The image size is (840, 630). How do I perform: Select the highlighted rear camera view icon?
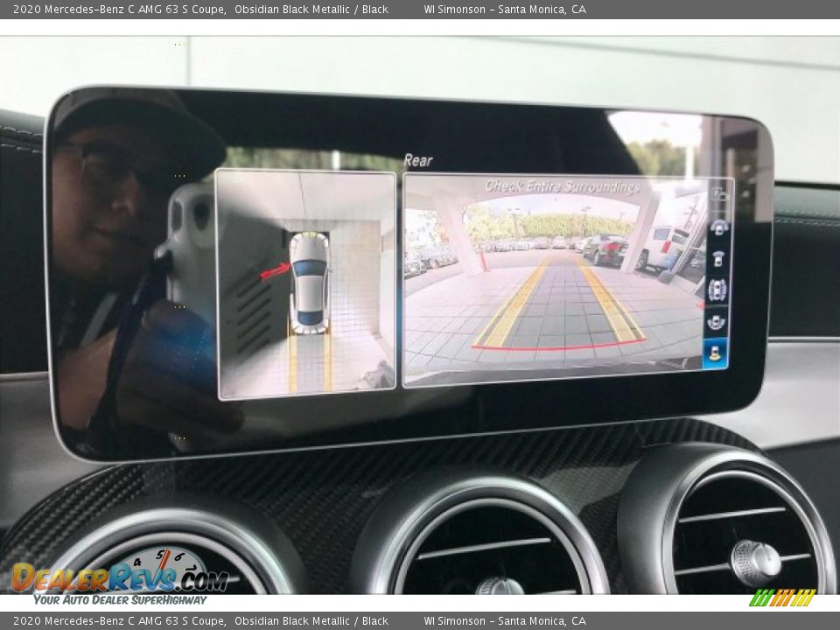pyautogui.click(x=715, y=353)
